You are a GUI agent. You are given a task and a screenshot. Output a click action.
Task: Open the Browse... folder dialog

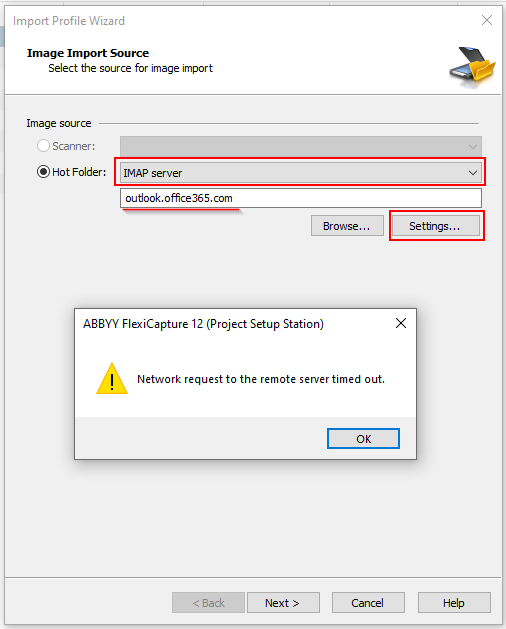[347, 226]
